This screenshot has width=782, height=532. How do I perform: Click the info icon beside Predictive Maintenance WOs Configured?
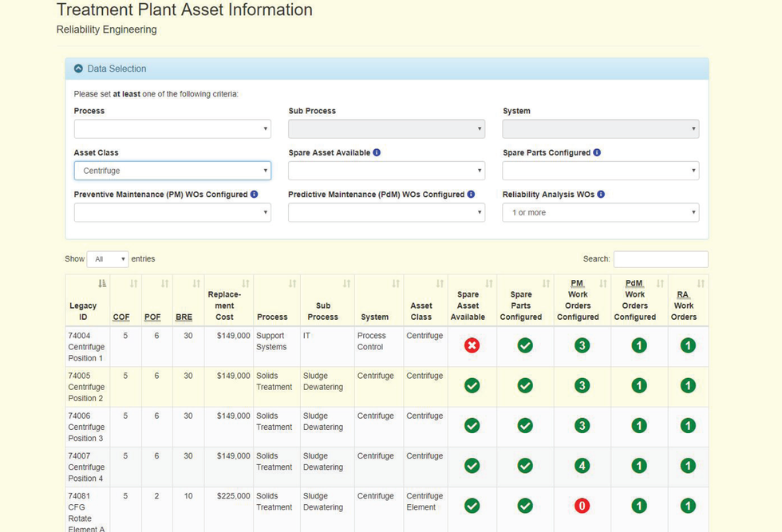point(470,194)
